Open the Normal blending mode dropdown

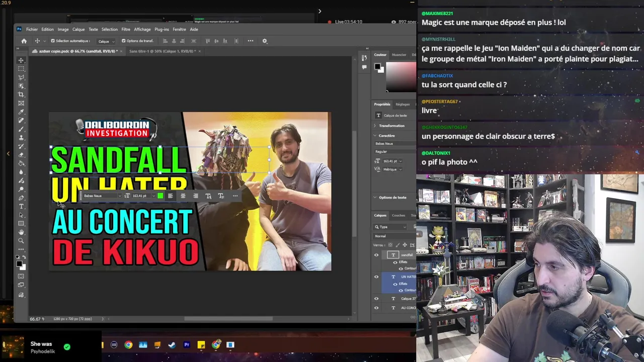395,236
